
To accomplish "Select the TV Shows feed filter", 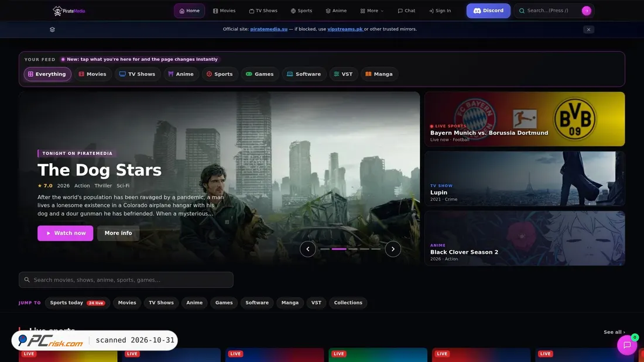I will [x=138, y=74].
